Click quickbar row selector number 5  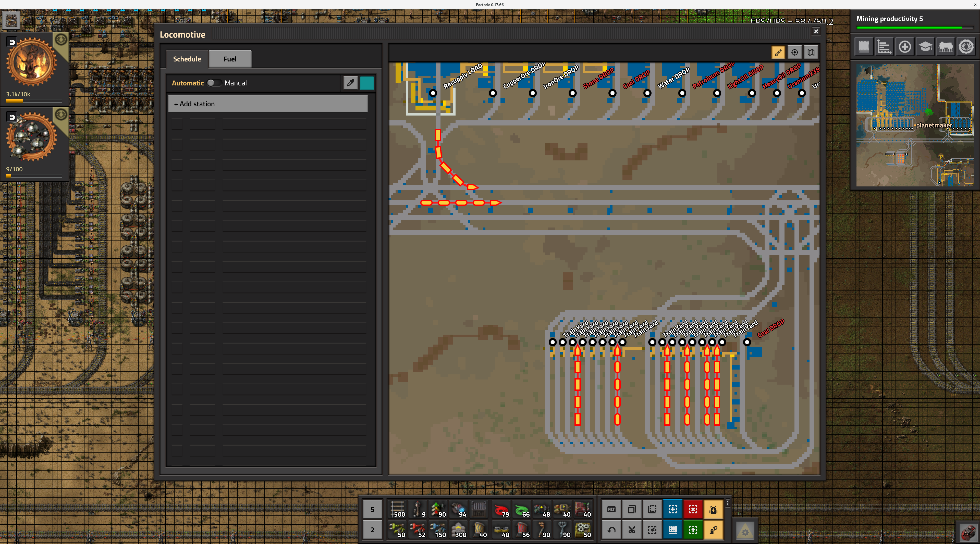tap(372, 509)
